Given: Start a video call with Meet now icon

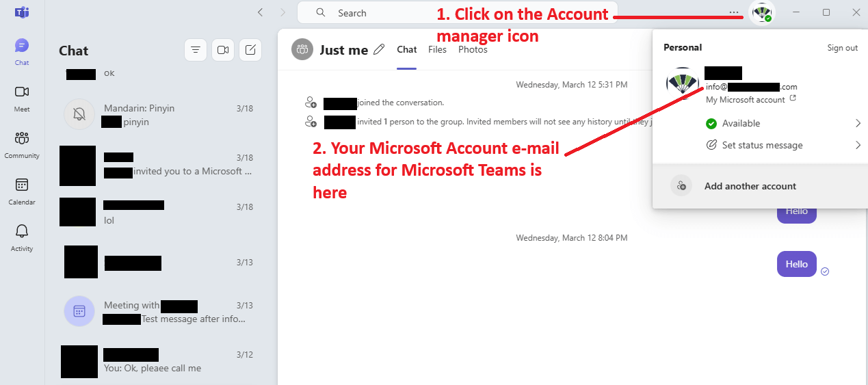Looking at the screenshot, I should coord(223,50).
